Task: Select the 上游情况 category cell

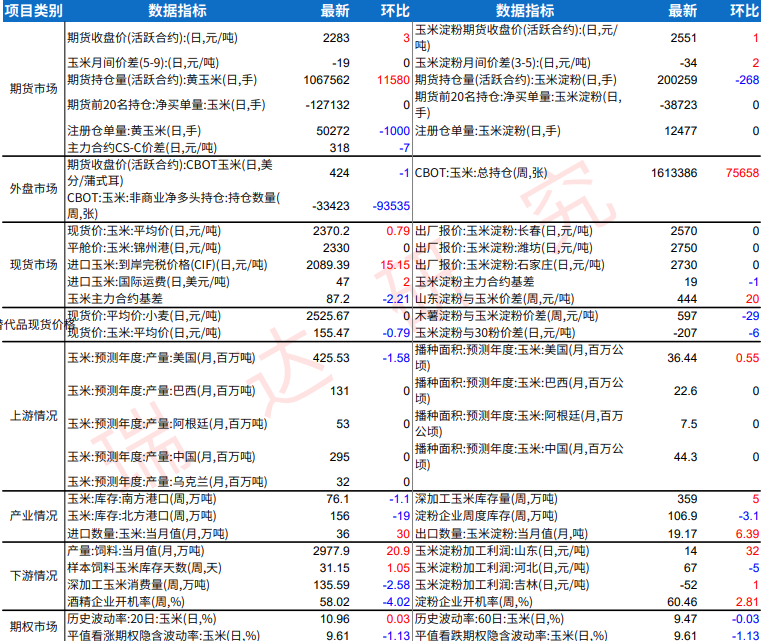Action: pyautogui.click(x=34, y=416)
